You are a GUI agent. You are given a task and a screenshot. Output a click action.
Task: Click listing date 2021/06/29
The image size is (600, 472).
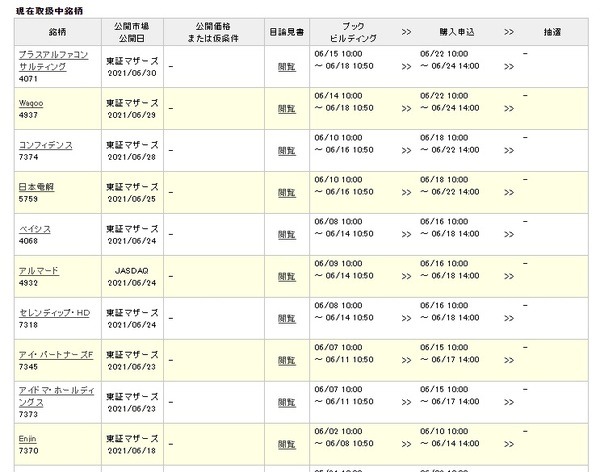point(132,115)
